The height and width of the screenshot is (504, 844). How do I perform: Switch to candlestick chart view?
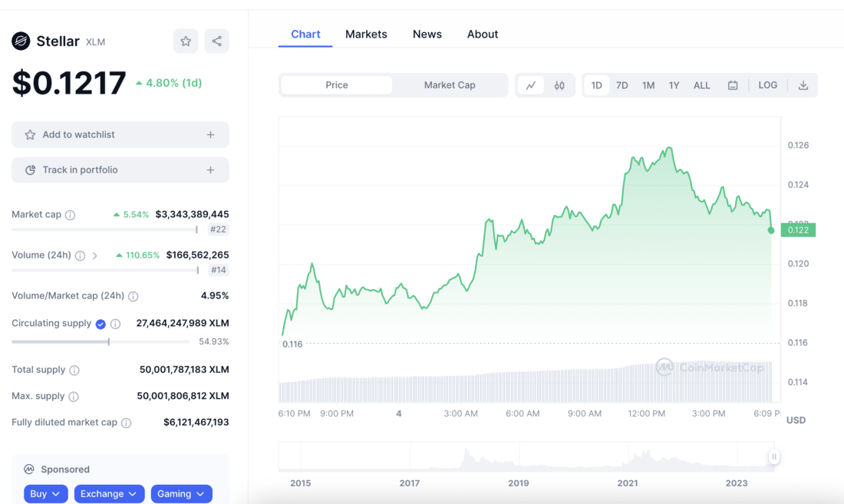pos(559,85)
